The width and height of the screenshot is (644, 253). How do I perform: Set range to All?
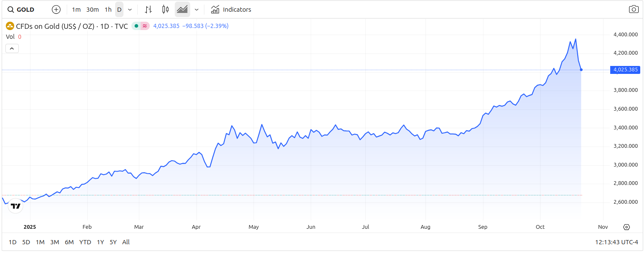point(126,242)
